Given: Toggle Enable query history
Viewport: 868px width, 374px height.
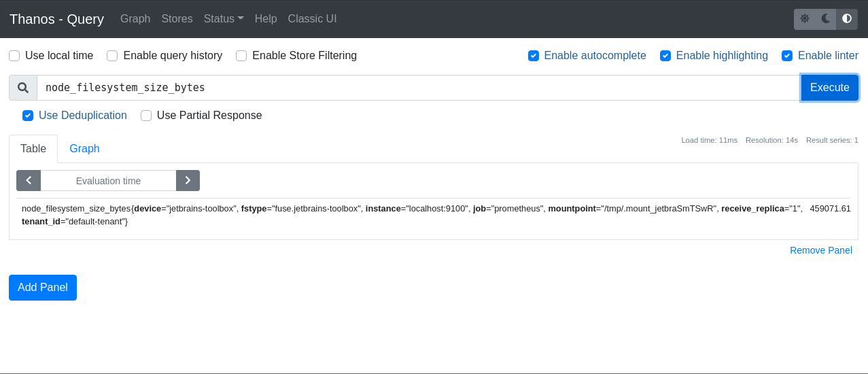Looking at the screenshot, I should click(x=112, y=56).
